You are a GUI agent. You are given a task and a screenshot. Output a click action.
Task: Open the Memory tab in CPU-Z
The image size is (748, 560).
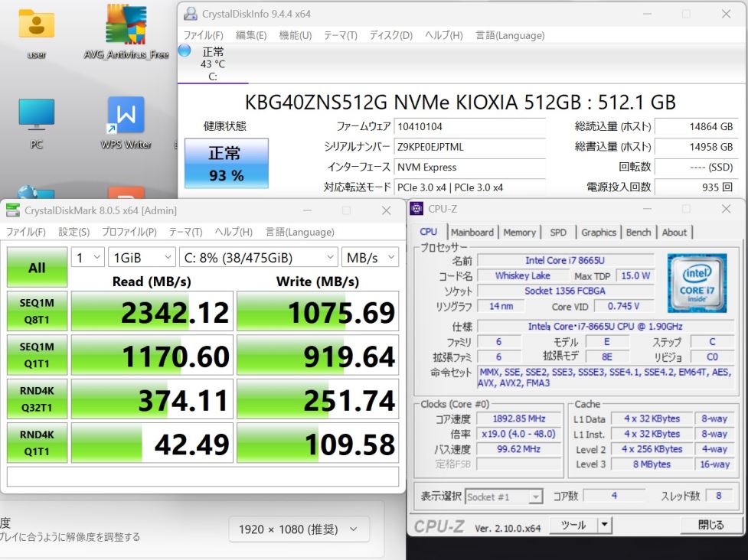[x=520, y=233]
